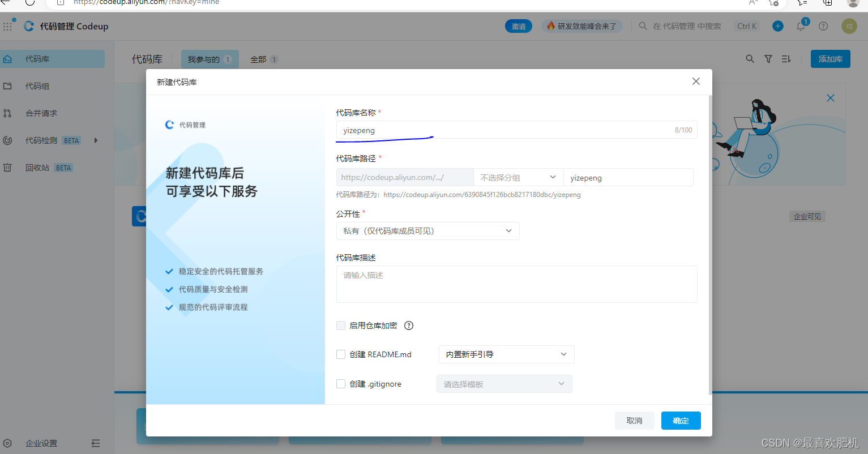Image resolution: width=868 pixels, height=454 pixels.
Task: Click the 代码库 home sidebar icon
Action: (x=7, y=59)
